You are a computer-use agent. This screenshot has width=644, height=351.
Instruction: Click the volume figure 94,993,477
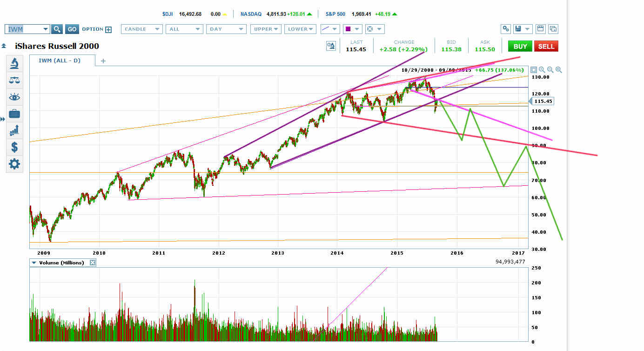point(510,262)
